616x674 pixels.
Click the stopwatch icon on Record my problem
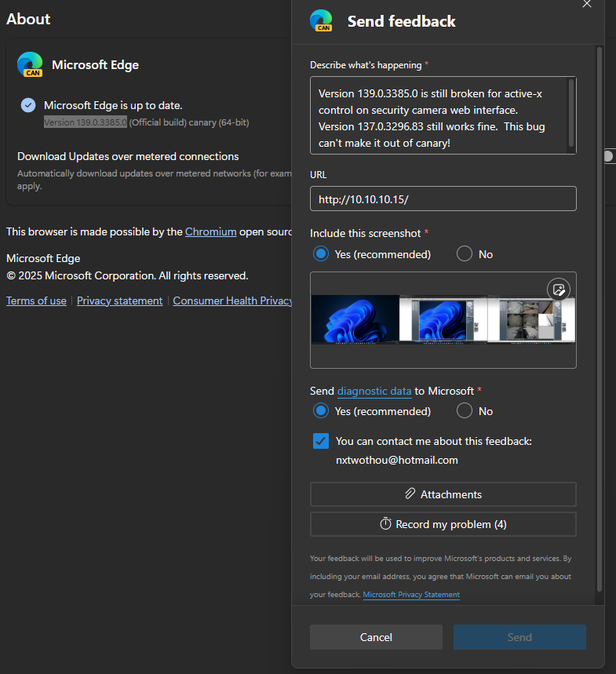[385, 523]
